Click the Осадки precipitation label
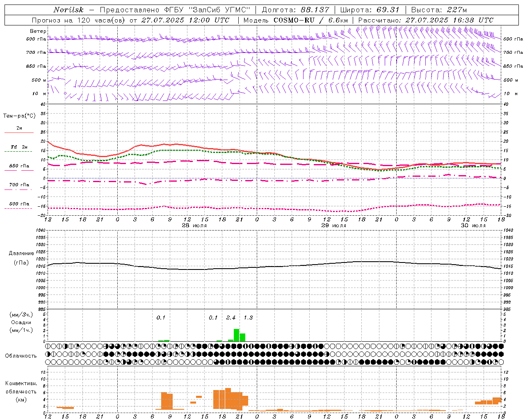This screenshot has height=420, width=525. click(21, 322)
